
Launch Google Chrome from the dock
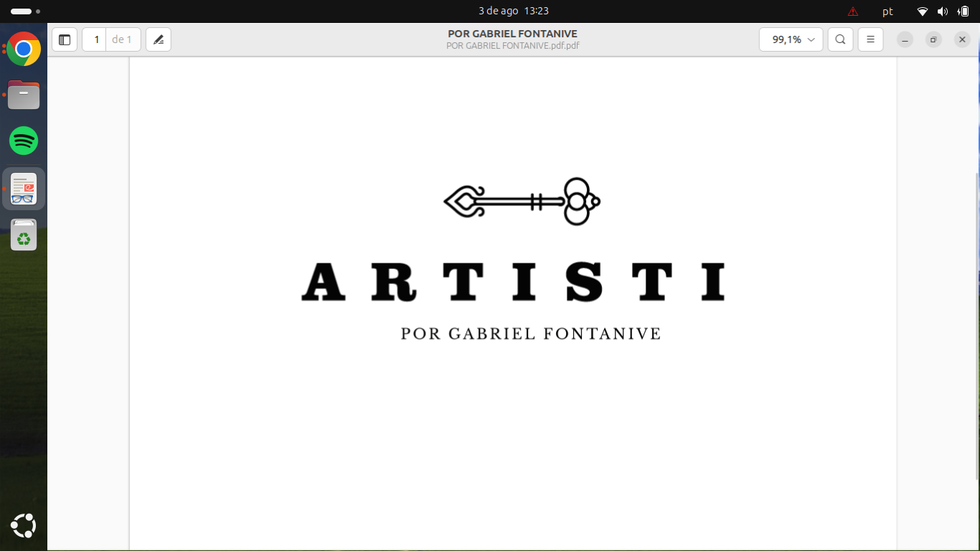tap(24, 49)
